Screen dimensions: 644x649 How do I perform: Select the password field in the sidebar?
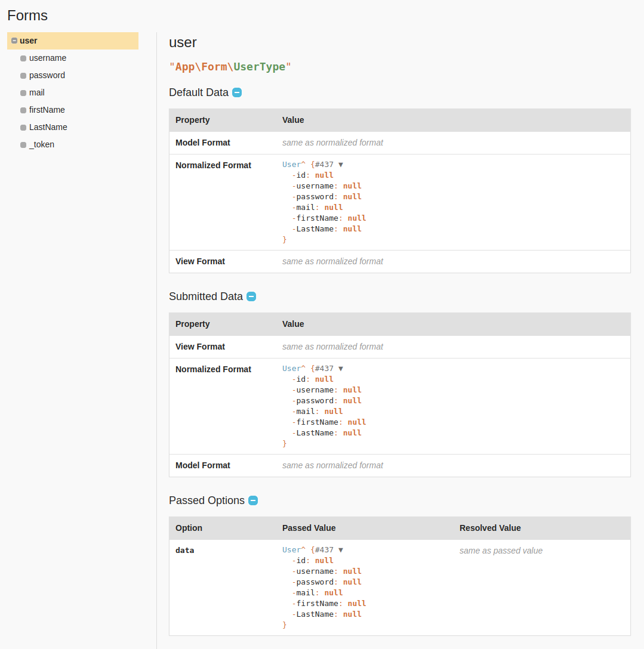click(x=47, y=75)
